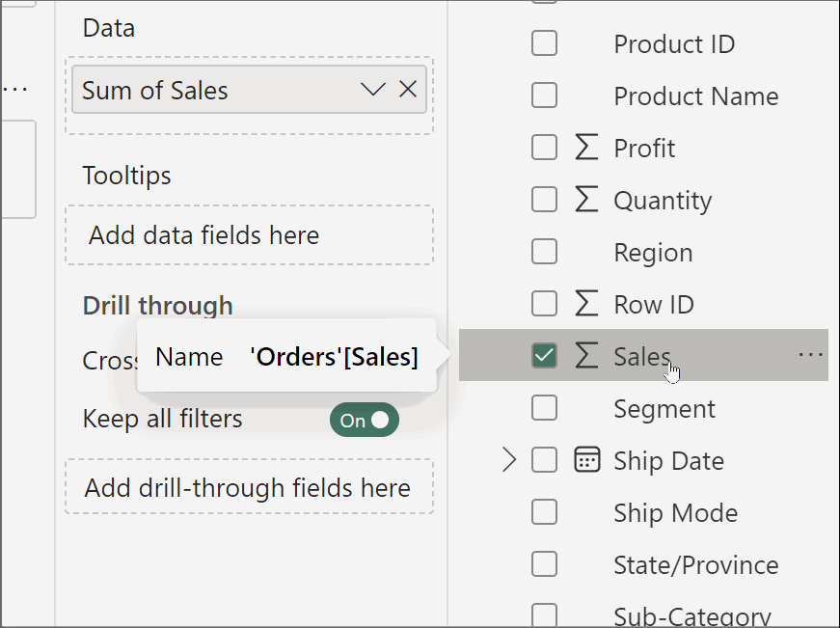Uncheck the Sales field checkbox
Viewport: 840px width, 628px height.
coord(545,356)
